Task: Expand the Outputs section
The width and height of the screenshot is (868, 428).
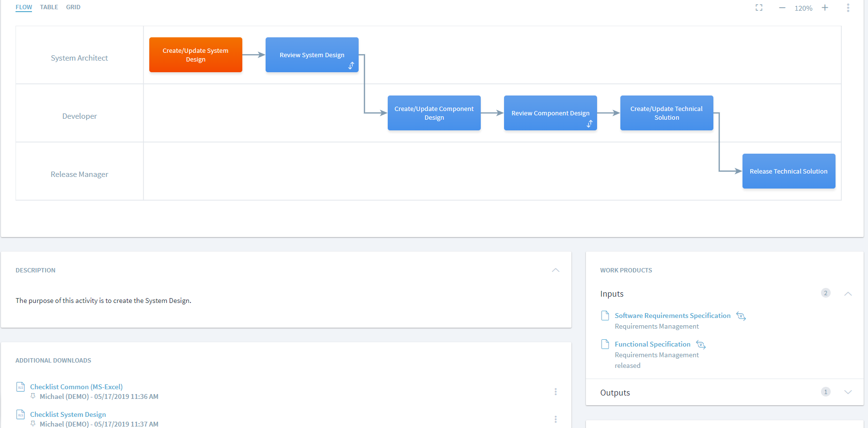Action: 848,392
